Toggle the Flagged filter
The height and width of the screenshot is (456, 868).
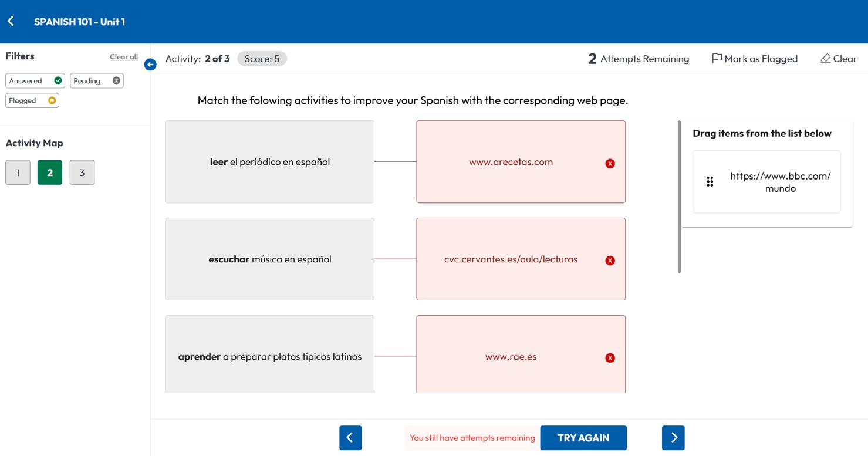tap(32, 100)
